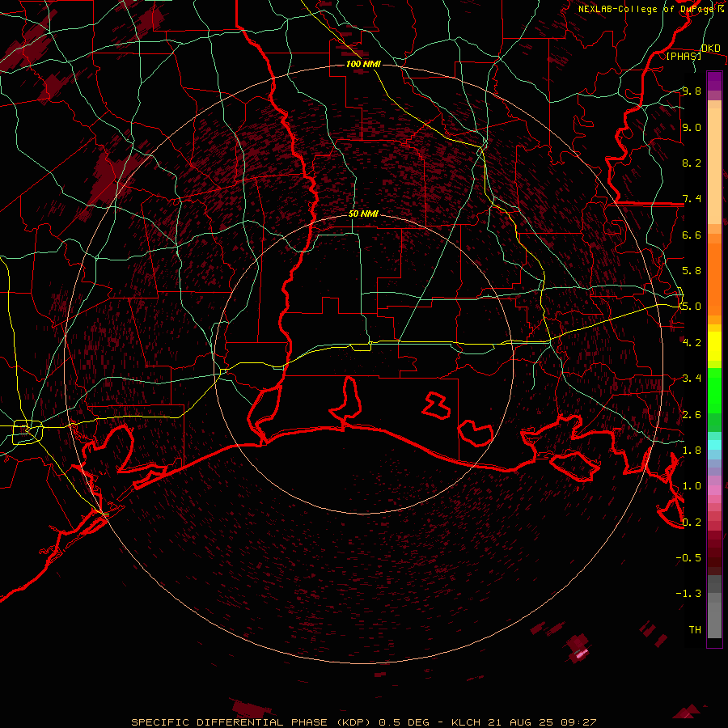Click the -0.5 scale value
The height and width of the screenshot is (728, 728).
(688, 557)
